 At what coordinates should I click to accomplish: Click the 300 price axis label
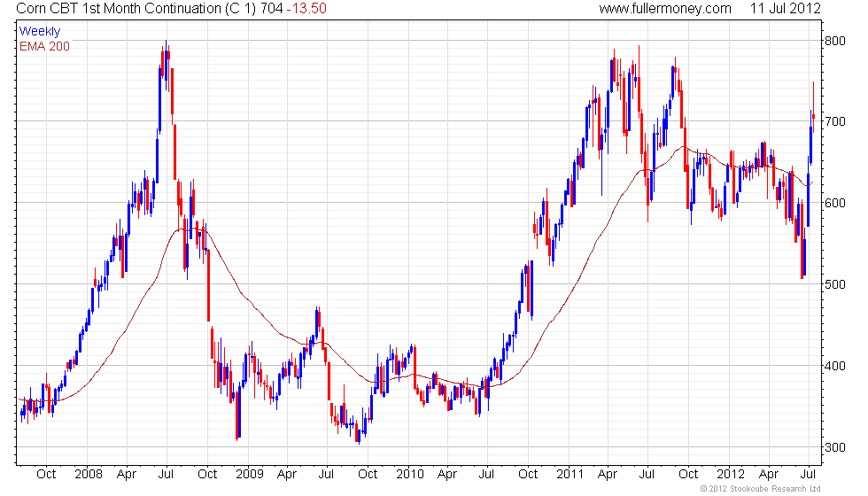coord(835,447)
